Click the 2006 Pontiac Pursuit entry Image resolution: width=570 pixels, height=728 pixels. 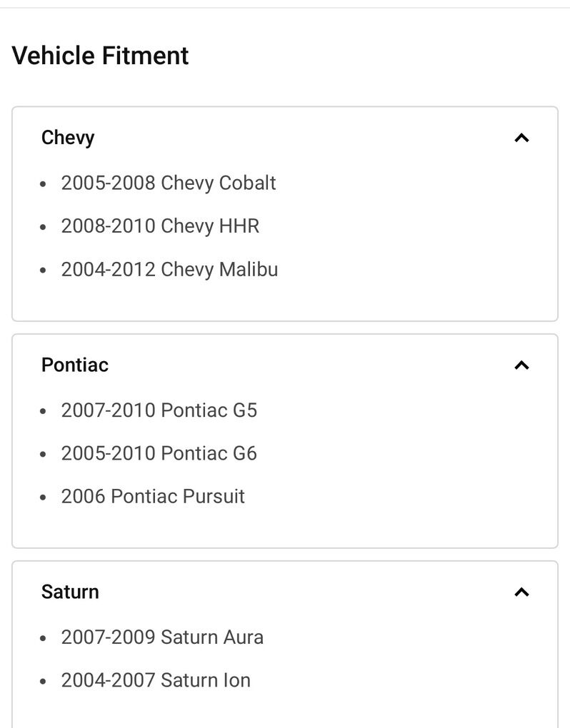click(x=153, y=496)
